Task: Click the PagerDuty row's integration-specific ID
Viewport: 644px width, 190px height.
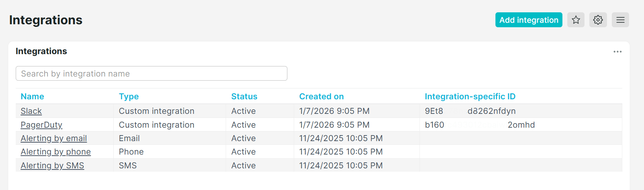Action: click(479, 125)
